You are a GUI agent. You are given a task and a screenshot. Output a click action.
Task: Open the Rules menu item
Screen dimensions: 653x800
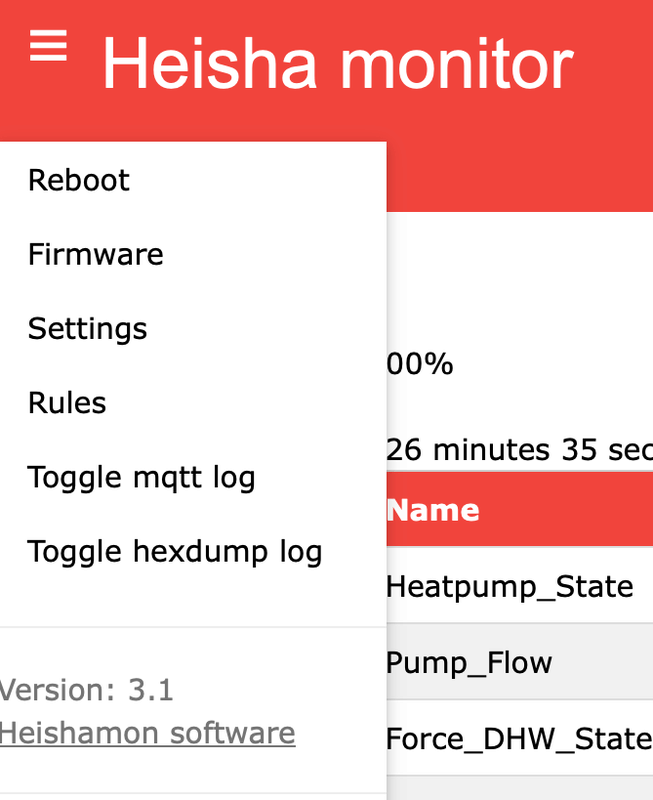[67, 402]
